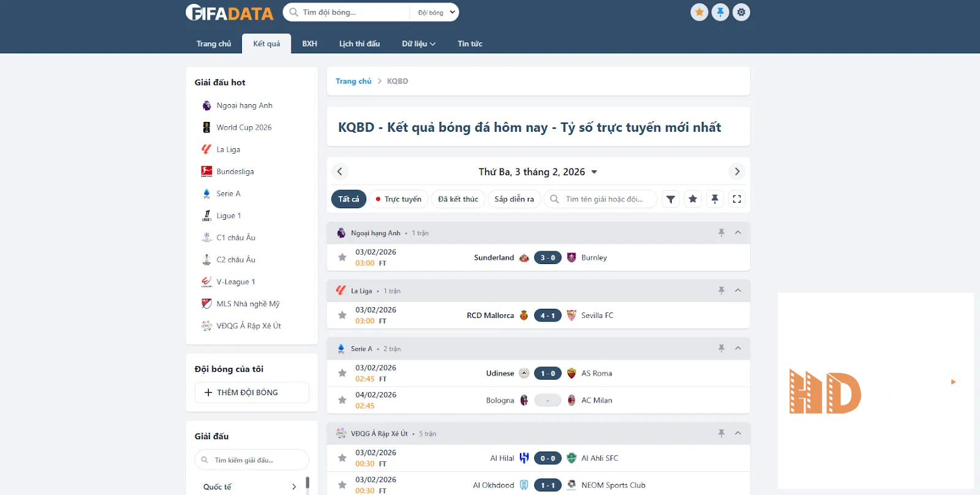Advance to the next day with right arrow
Screen dimensions: 980x495
pos(737,172)
